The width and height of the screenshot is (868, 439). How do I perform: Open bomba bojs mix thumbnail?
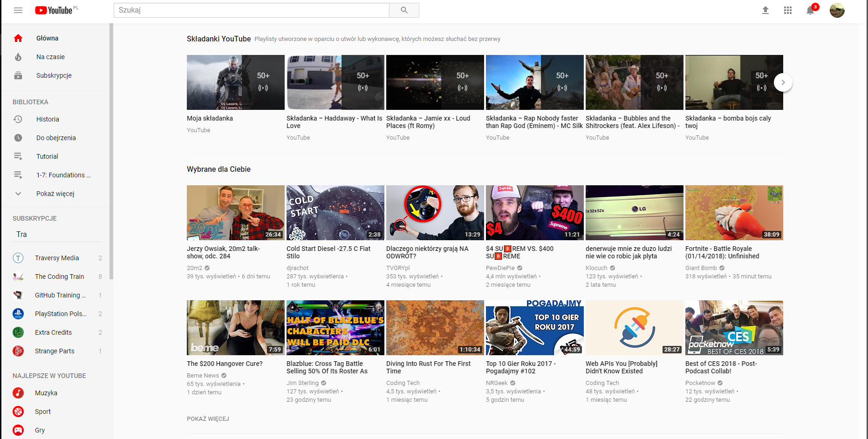tap(734, 82)
